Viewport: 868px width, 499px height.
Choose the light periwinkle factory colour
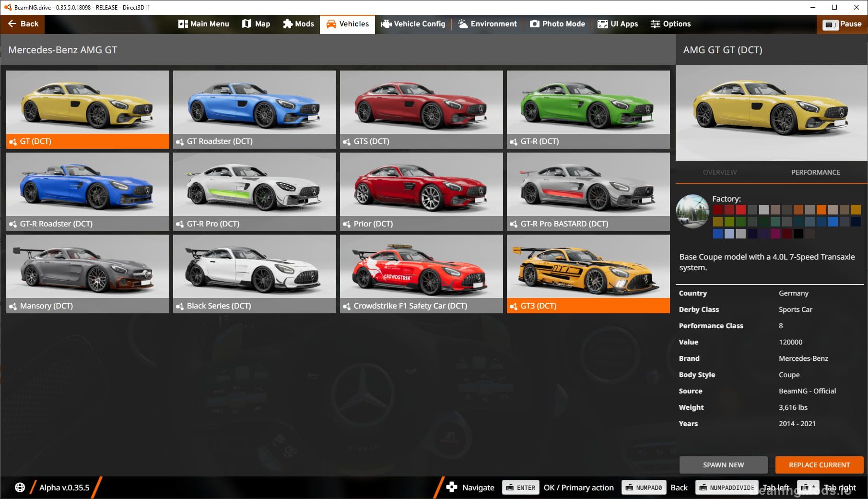click(x=729, y=234)
